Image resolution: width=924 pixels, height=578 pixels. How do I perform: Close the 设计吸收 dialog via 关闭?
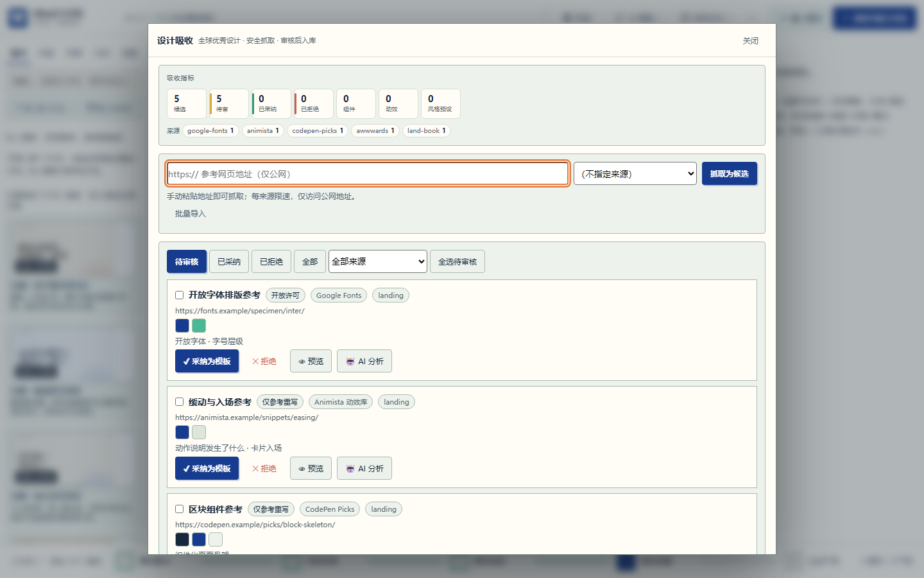tap(751, 40)
